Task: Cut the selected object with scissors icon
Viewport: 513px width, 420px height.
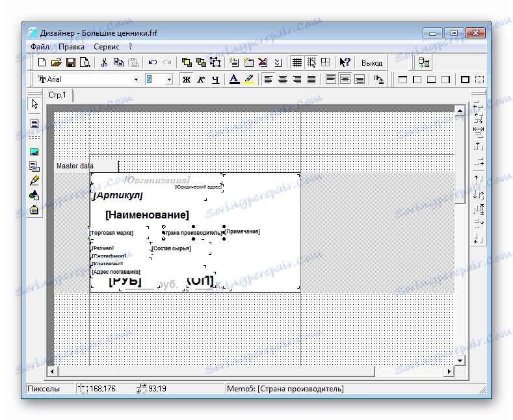Action: point(105,62)
